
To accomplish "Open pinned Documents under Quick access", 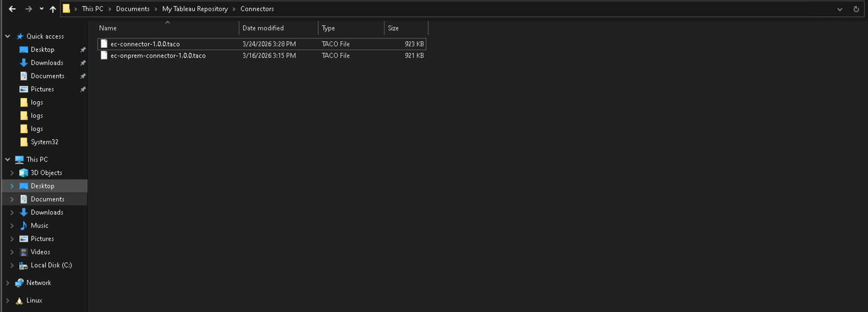I will click(47, 76).
